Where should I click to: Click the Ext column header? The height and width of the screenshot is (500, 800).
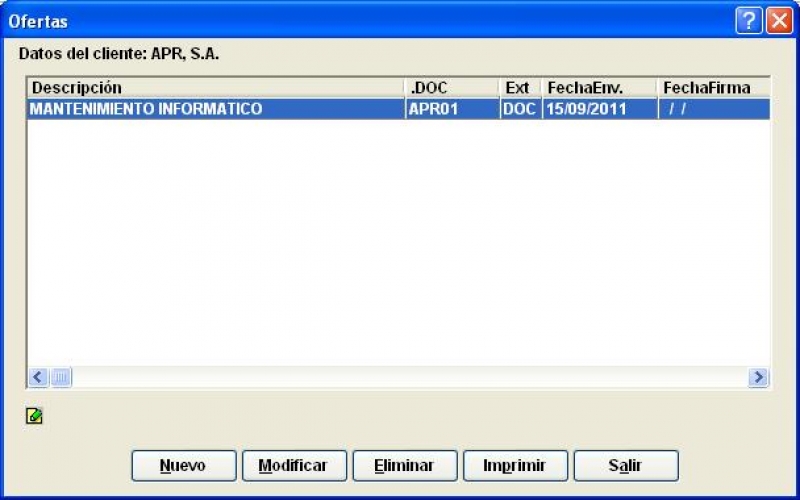pyautogui.click(x=520, y=88)
